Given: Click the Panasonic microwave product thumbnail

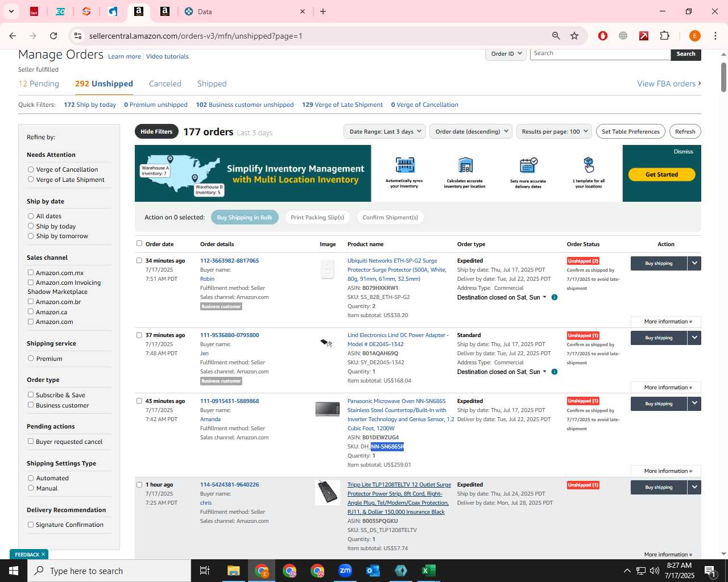Looking at the screenshot, I should (x=328, y=409).
